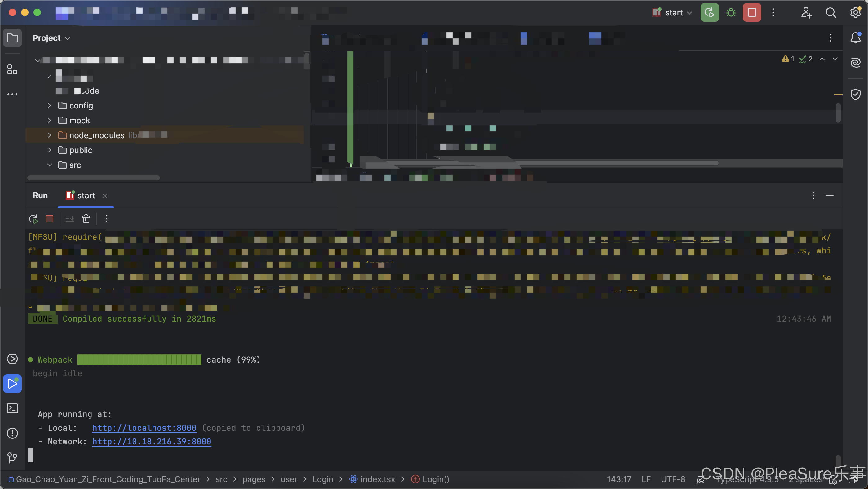The image size is (868, 489).
Task: Click the Project tree horizontal scrollbar
Action: coord(93,178)
